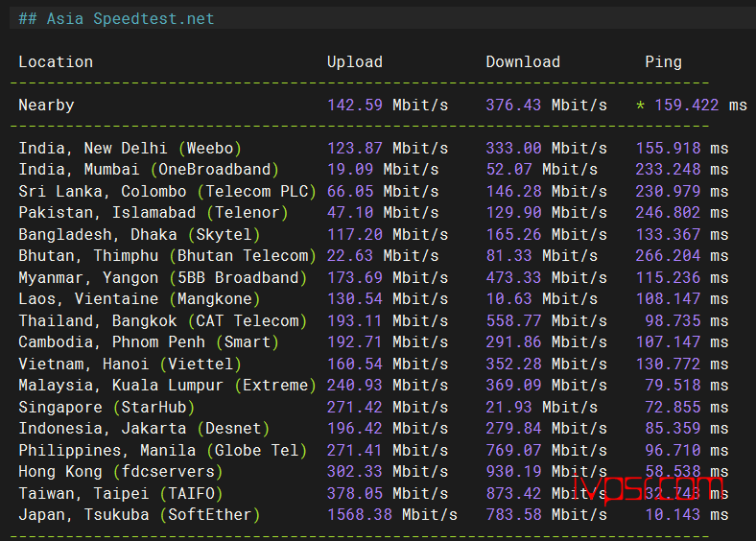The height and width of the screenshot is (541, 756).
Task: Click 'Thailand, Bangkok (CAT Telecom)' label
Action: point(163,320)
